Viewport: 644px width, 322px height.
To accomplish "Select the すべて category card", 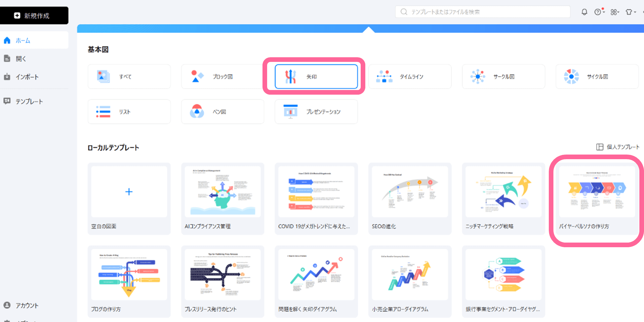I will (x=129, y=76).
